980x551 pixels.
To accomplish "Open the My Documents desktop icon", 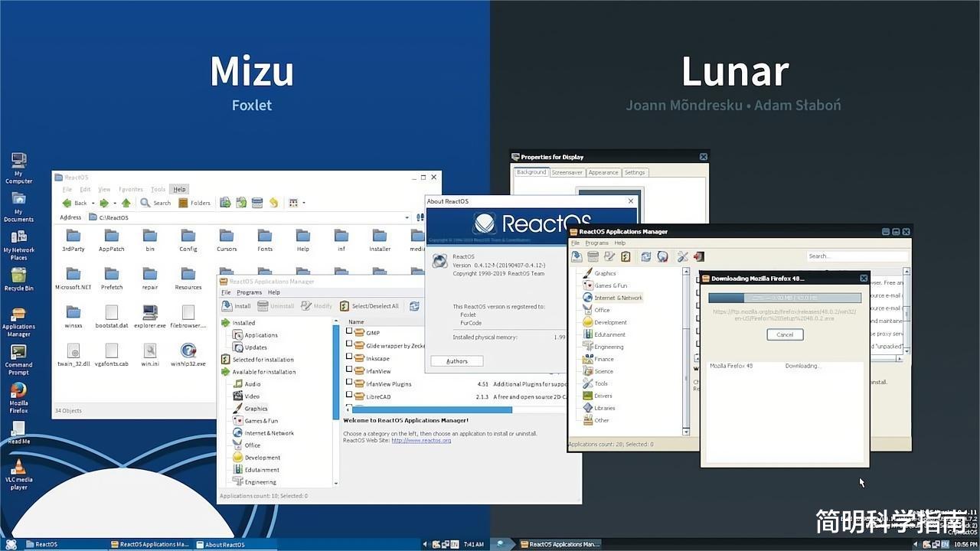I will pyautogui.click(x=18, y=206).
